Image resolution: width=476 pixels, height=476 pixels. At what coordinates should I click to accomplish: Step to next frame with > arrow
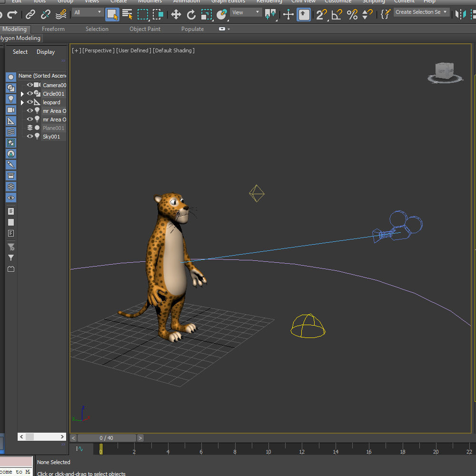140,438
